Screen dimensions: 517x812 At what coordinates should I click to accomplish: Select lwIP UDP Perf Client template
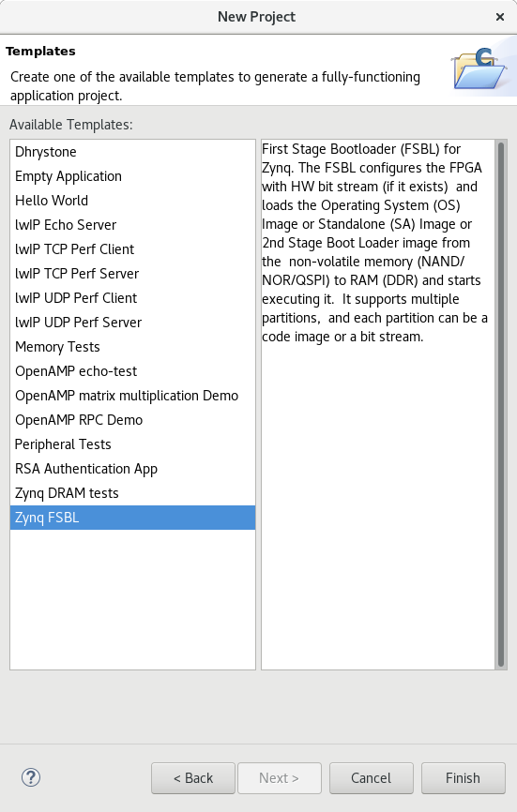tap(132, 298)
